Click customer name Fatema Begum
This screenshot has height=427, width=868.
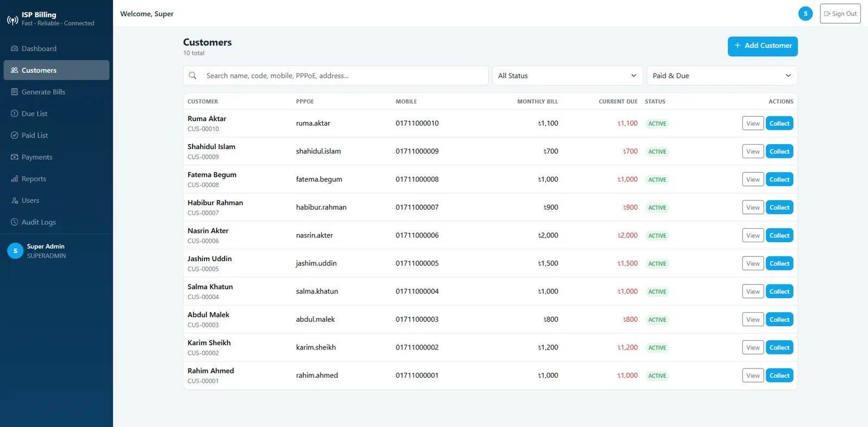pyautogui.click(x=212, y=174)
